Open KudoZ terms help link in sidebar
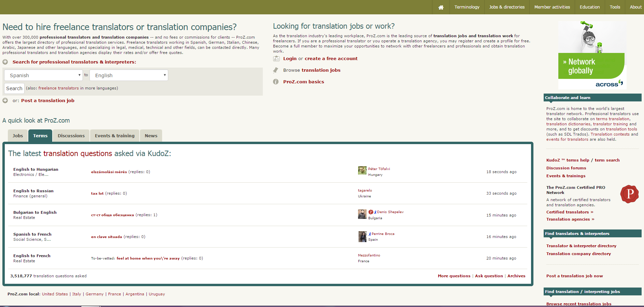The height and width of the screenshot is (307, 644). click(568, 160)
